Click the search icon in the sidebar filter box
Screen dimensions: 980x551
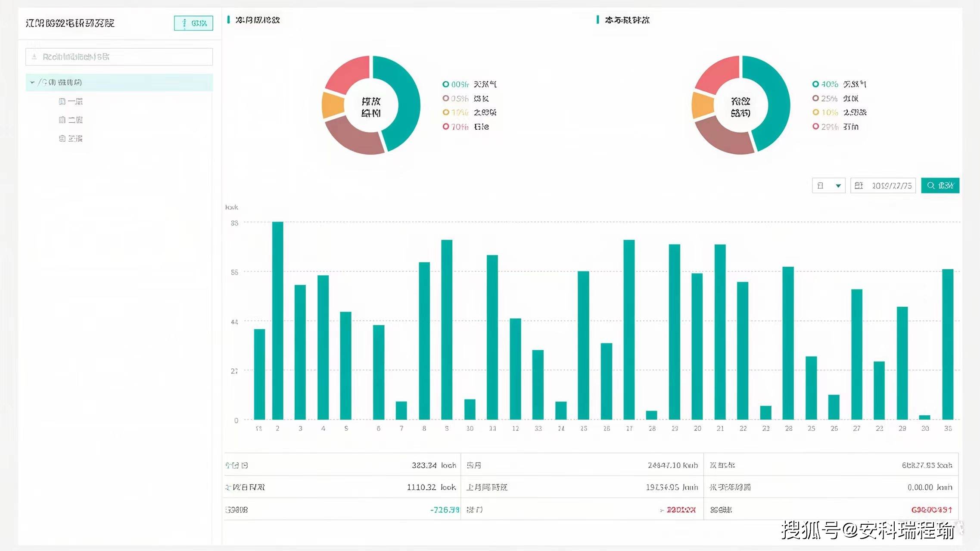pos(34,57)
